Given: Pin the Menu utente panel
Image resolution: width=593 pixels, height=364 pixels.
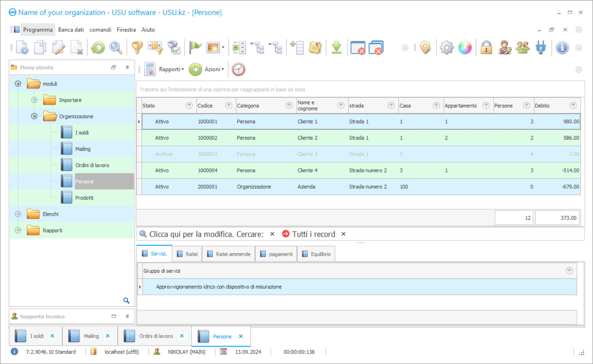Looking at the screenshot, I should coord(127,67).
